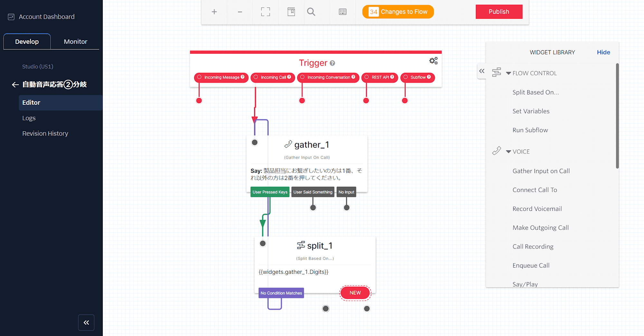This screenshot has width=644, height=336.
Task: Switch to the Develop tab
Action: tap(27, 42)
